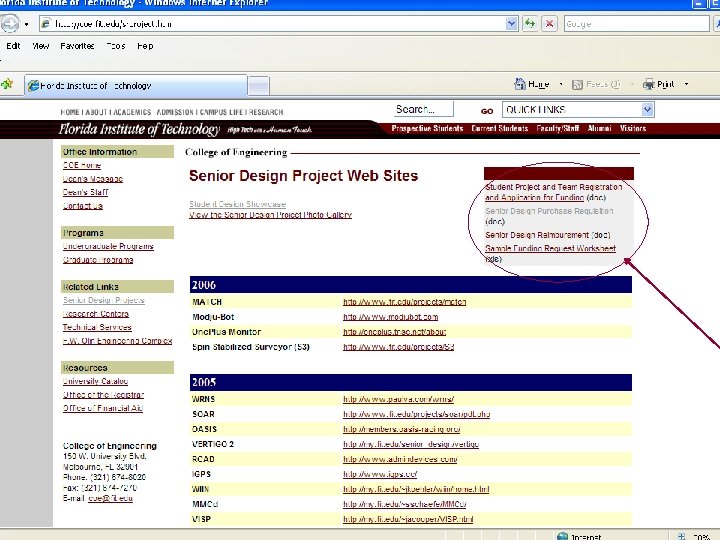Open Dean's Staff sidebar link
720x540 pixels.
click(x=85, y=192)
